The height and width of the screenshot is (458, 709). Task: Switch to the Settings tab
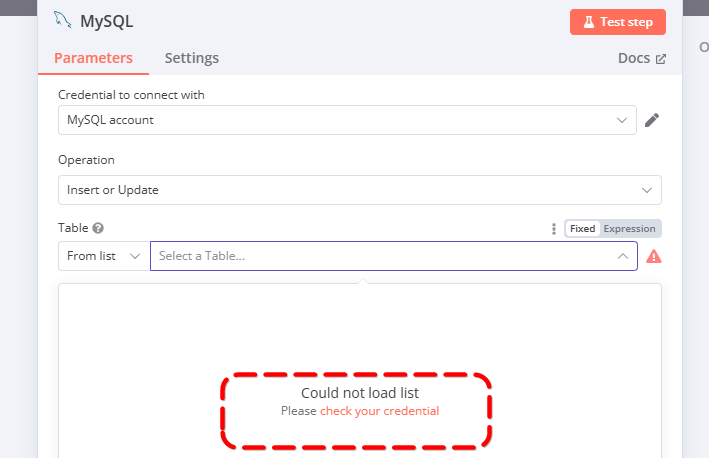[x=192, y=58]
